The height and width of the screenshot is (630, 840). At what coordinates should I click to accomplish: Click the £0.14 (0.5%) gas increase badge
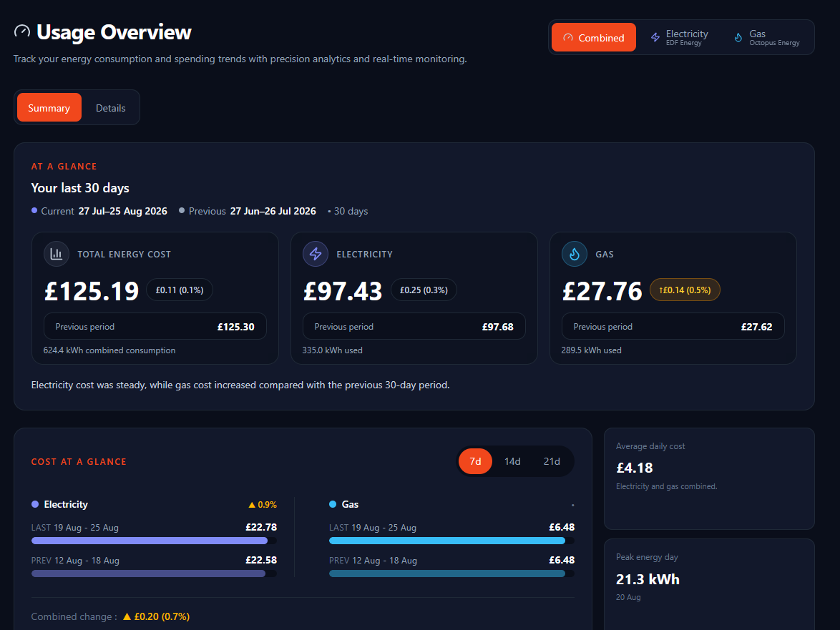[x=685, y=290]
